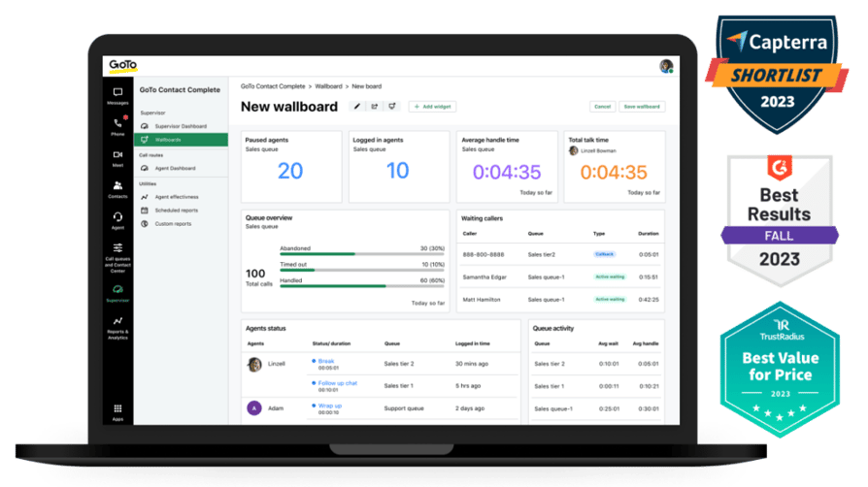Click Active waiting tag for Samantha Edgar
The height and width of the screenshot is (487, 868).
(x=610, y=276)
